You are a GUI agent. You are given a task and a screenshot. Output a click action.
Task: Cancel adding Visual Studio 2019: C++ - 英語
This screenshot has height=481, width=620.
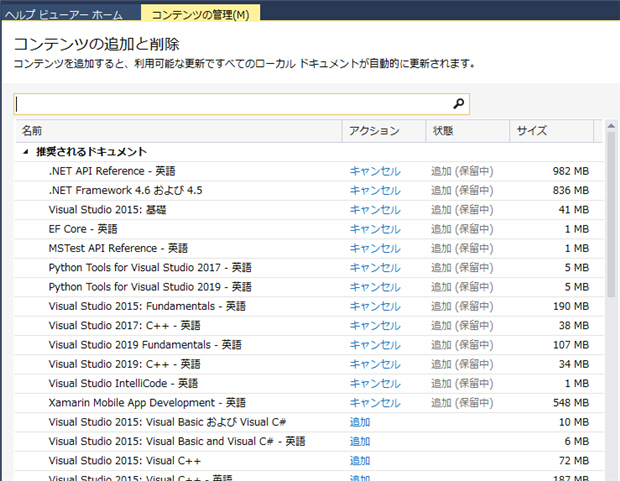tap(375, 364)
